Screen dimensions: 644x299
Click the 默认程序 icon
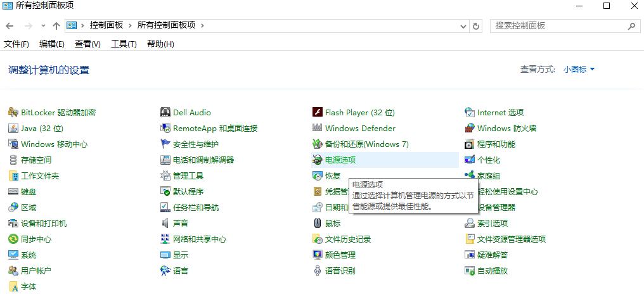165,191
